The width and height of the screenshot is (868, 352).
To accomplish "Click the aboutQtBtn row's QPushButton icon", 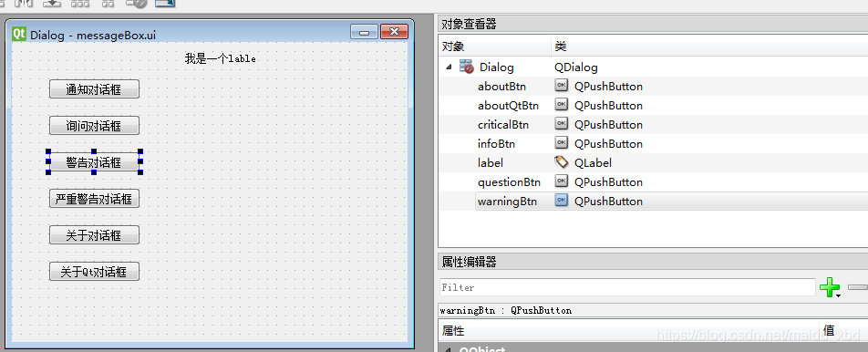I will click(562, 105).
